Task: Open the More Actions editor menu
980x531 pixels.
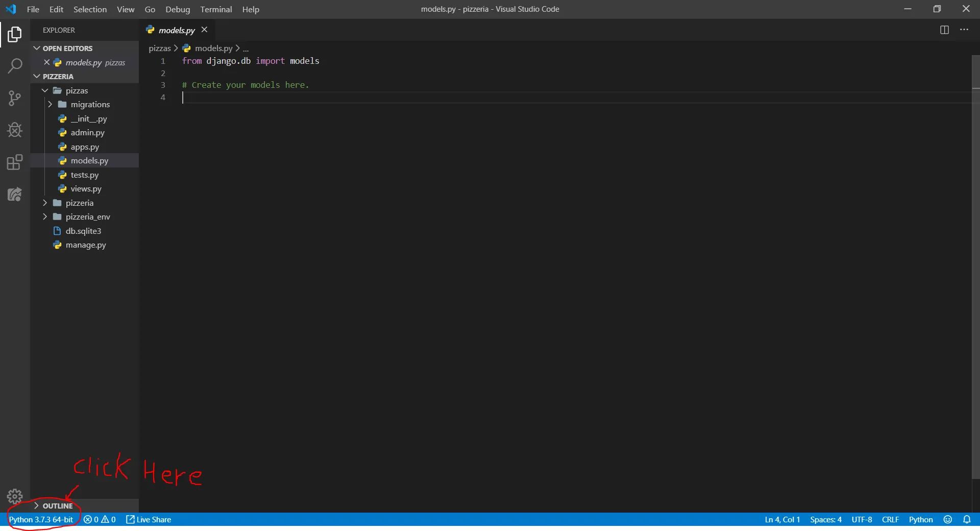Action: coord(964,30)
